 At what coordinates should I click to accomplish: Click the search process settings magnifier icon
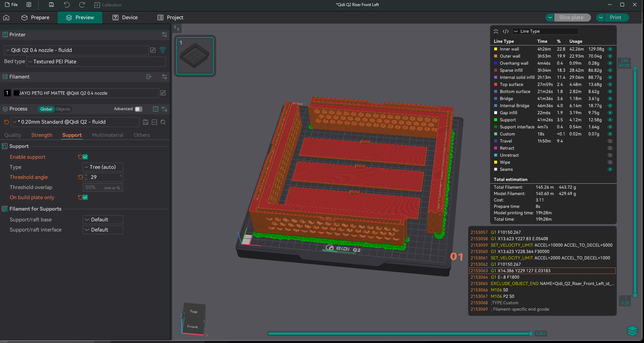[x=163, y=122]
